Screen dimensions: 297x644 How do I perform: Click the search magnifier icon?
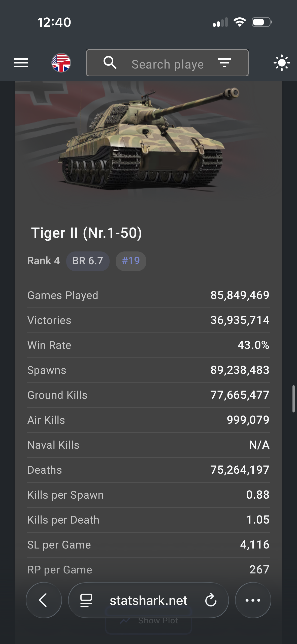(x=110, y=63)
